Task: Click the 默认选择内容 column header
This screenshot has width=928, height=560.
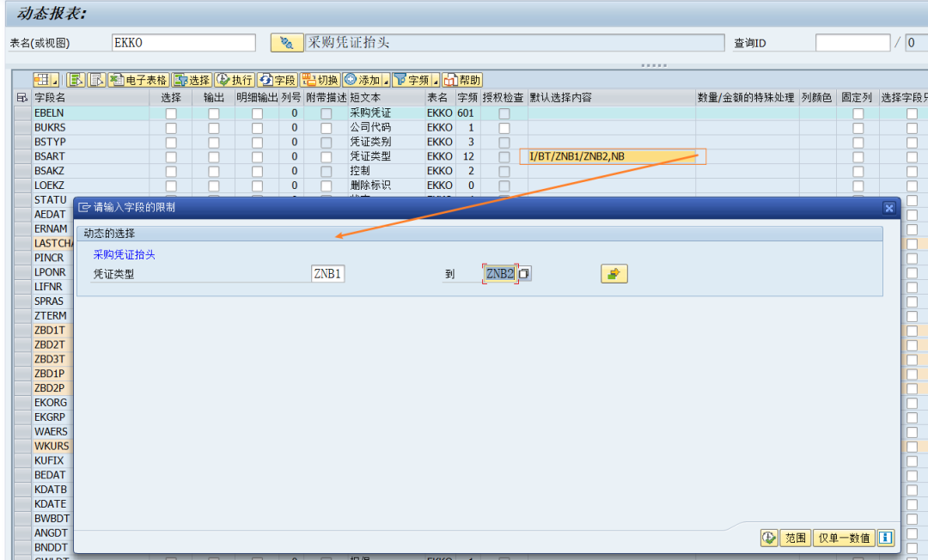Action: point(612,98)
